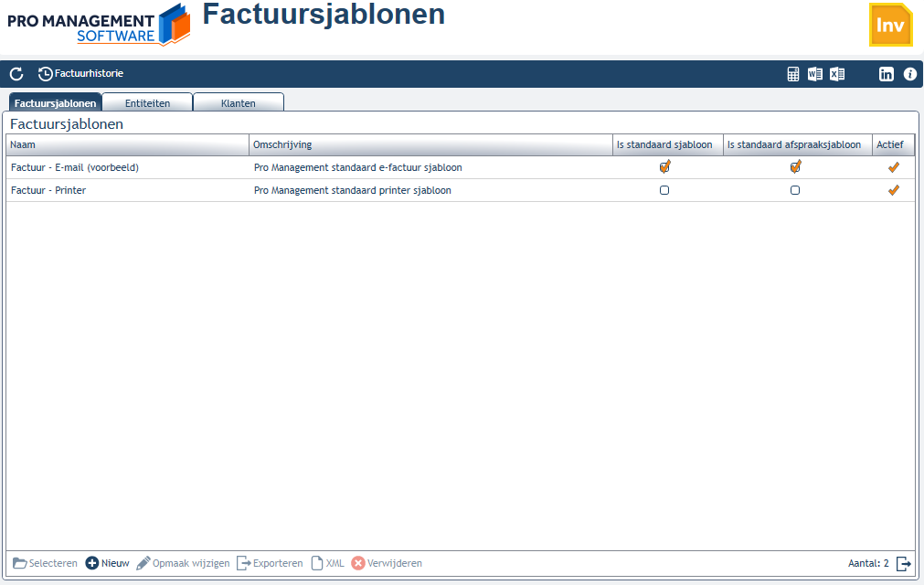
Task: Select the Factuur - Printer row
Action: click(461, 190)
